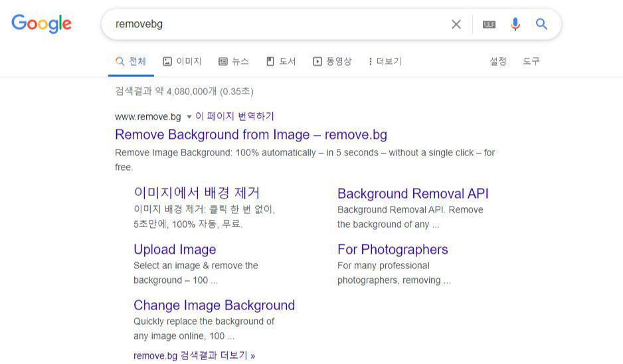
Task: Click snippet 'Quickly replace the background of'
Action: [204, 321]
